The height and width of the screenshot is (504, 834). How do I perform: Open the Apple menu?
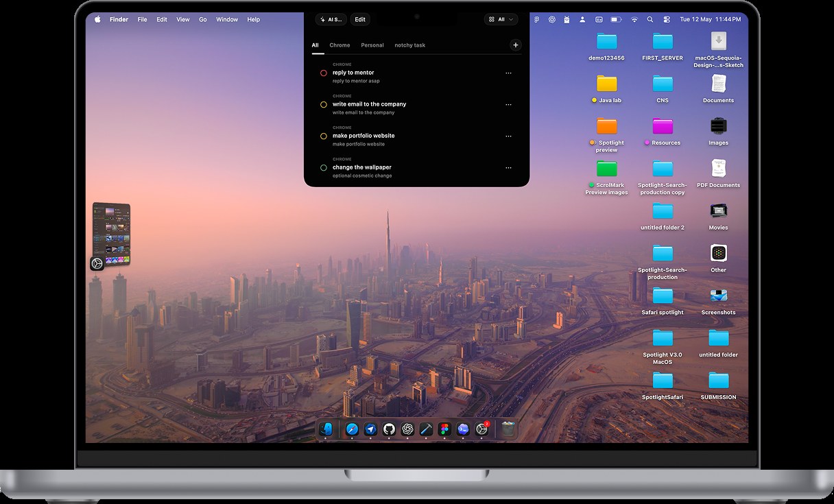tap(97, 20)
